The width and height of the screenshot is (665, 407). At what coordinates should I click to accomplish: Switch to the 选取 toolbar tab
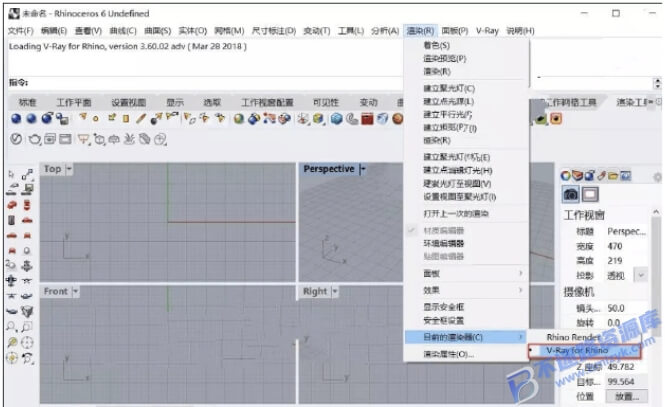pyautogui.click(x=212, y=102)
